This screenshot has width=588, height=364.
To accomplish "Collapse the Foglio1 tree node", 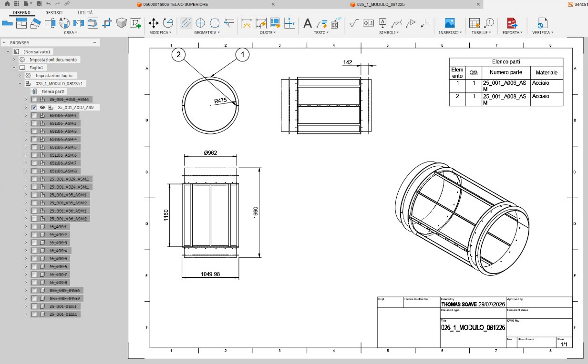I will (14, 68).
